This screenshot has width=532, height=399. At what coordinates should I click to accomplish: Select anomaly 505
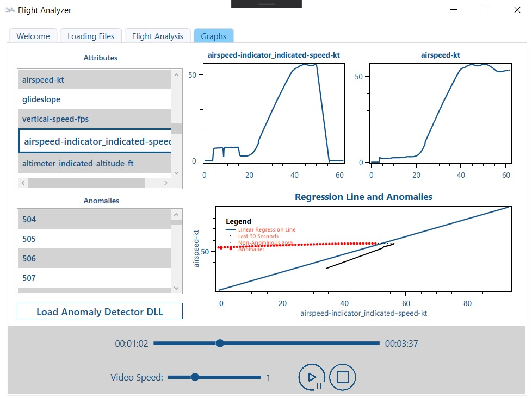94,239
